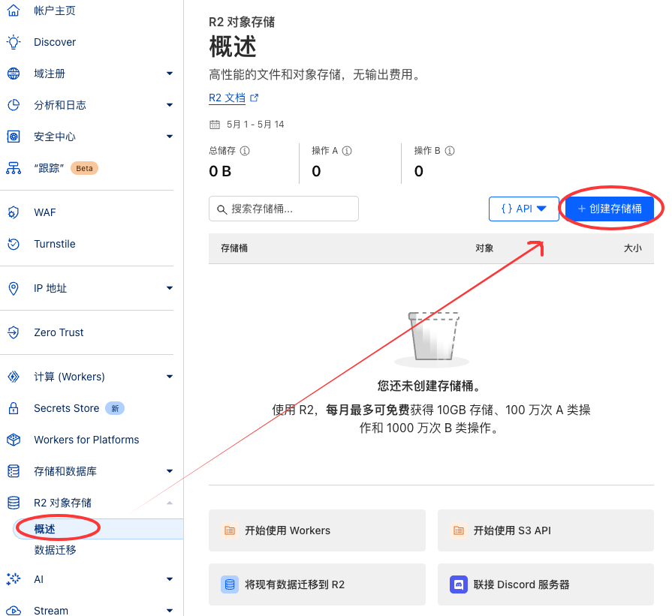Click the Secrets Store lock icon
672x616 pixels.
click(x=14, y=408)
